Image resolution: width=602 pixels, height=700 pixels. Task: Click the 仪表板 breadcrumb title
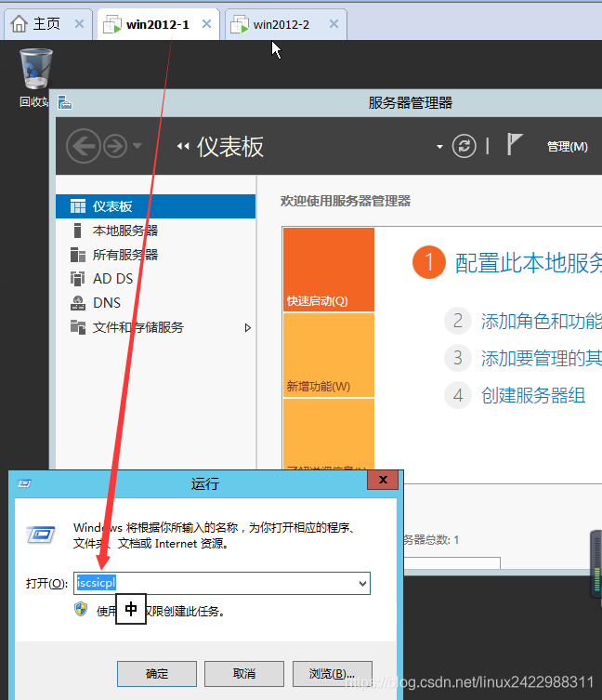(x=230, y=147)
